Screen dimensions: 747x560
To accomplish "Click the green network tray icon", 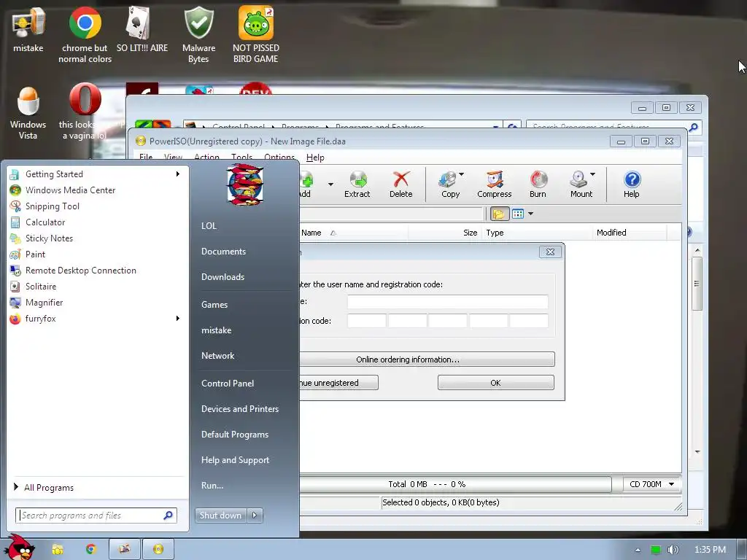I will [x=656, y=550].
